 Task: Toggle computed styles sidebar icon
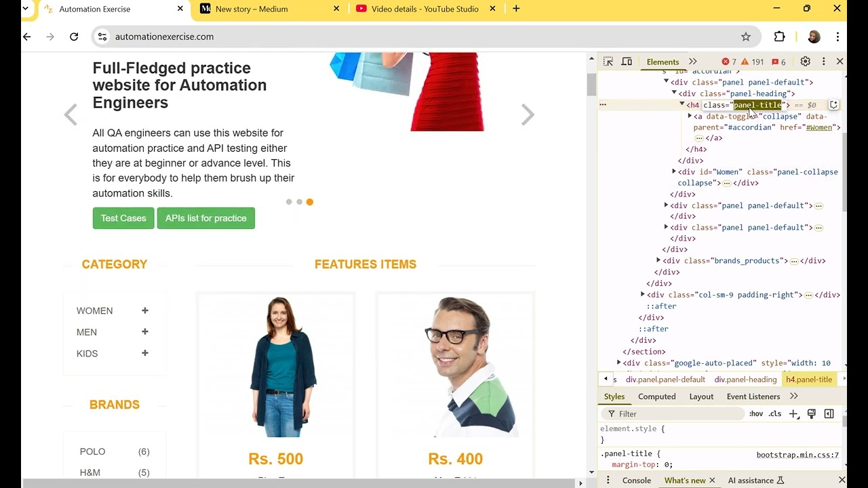(x=829, y=413)
